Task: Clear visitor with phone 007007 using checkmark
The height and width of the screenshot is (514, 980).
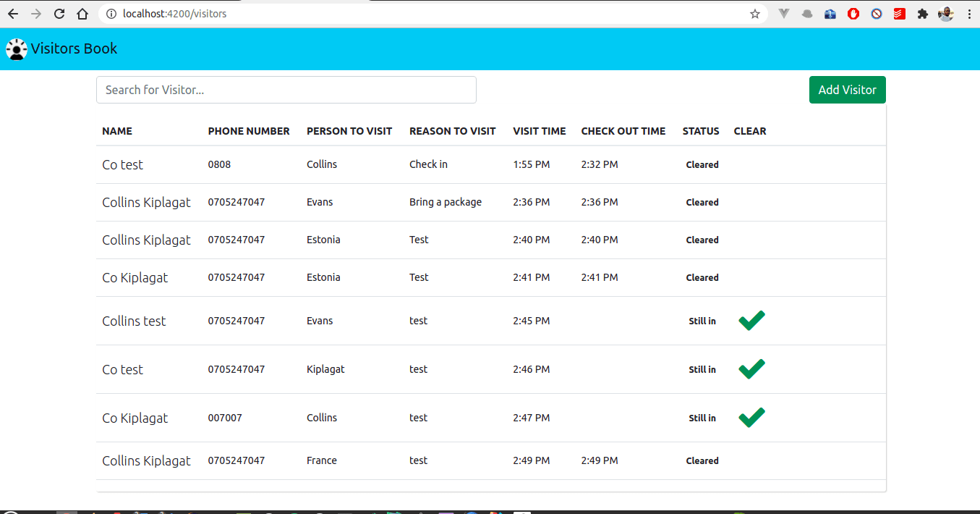Action: tap(751, 418)
